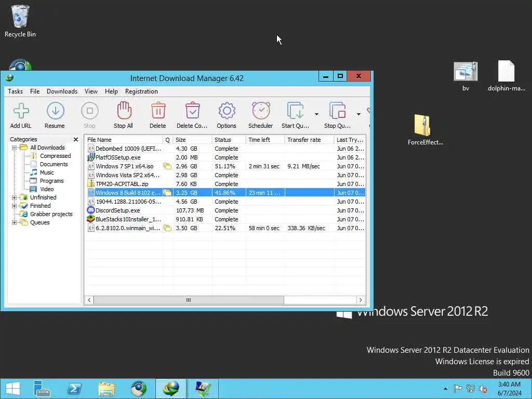The image size is (532, 399).
Task: Close the Categories panel
Action: point(76,139)
